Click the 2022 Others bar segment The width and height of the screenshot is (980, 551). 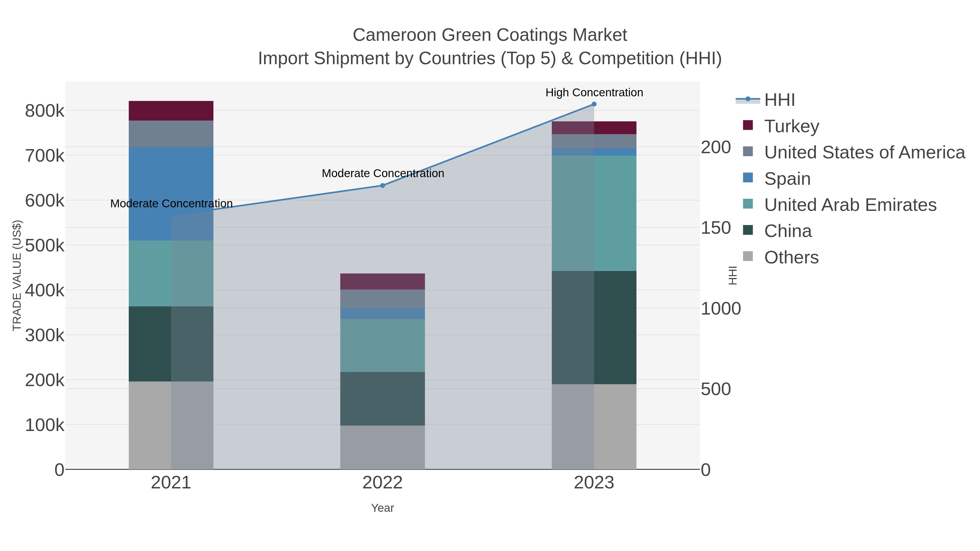pyautogui.click(x=382, y=448)
